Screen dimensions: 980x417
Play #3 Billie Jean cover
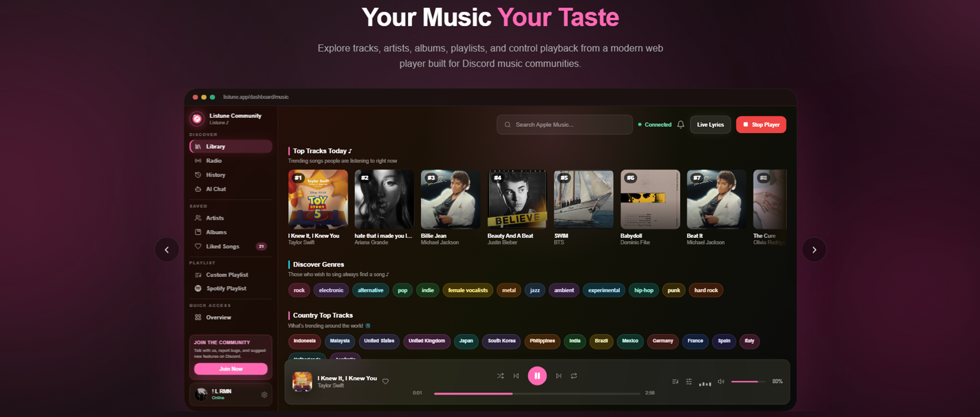pos(451,200)
